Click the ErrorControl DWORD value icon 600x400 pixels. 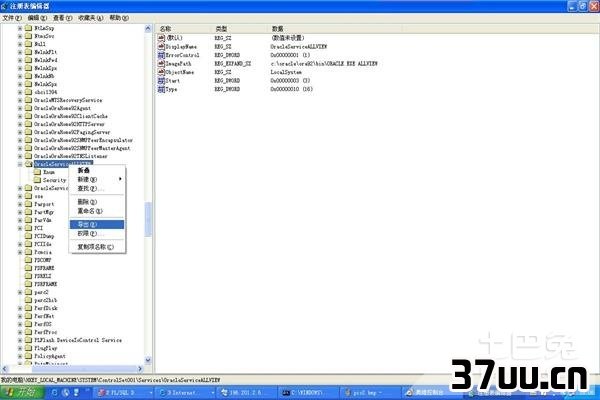161,55
